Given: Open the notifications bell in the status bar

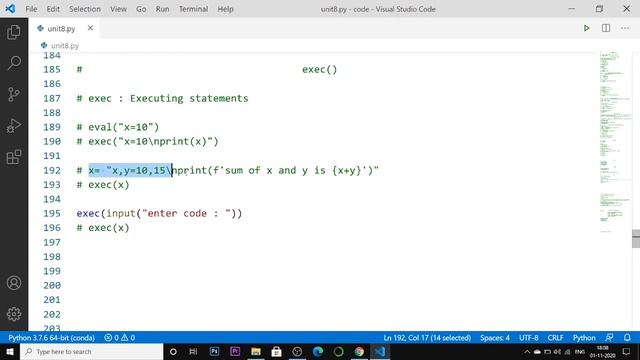Looking at the screenshot, I should click(627, 338).
